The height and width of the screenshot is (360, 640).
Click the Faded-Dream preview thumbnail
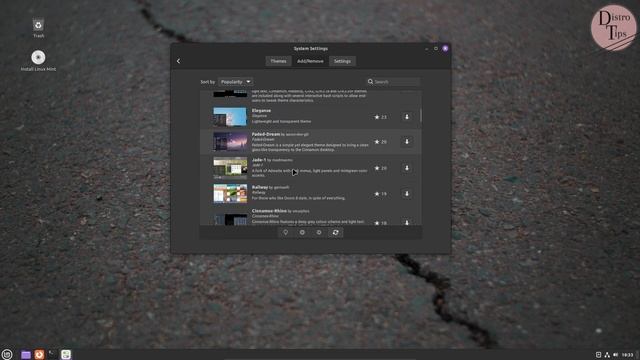[230, 142]
